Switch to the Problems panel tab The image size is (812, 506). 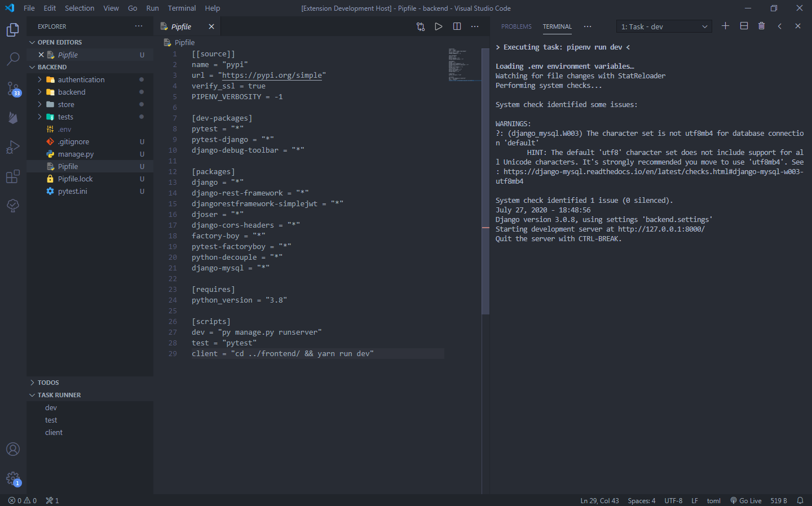coord(517,26)
